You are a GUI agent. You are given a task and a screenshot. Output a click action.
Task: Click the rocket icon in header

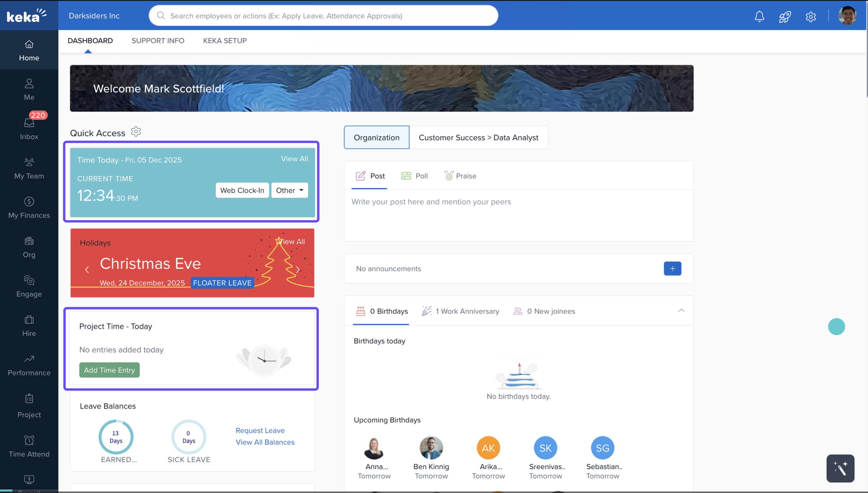click(x=785, y=16)
